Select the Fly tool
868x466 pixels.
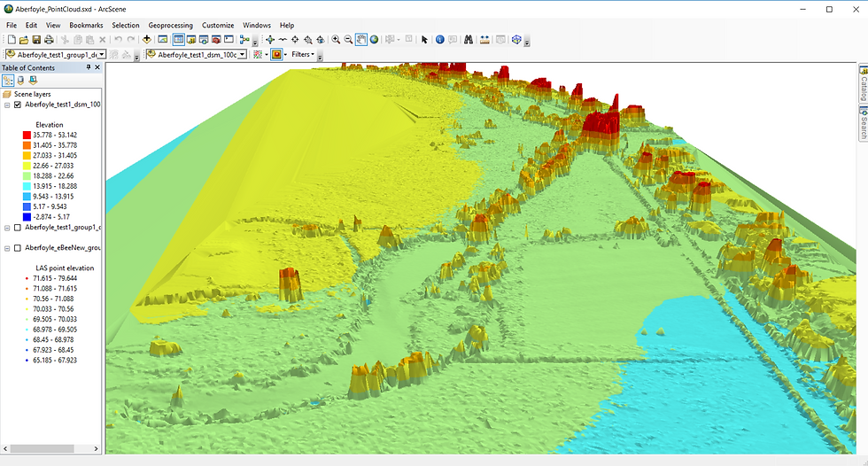coord(283,39)
